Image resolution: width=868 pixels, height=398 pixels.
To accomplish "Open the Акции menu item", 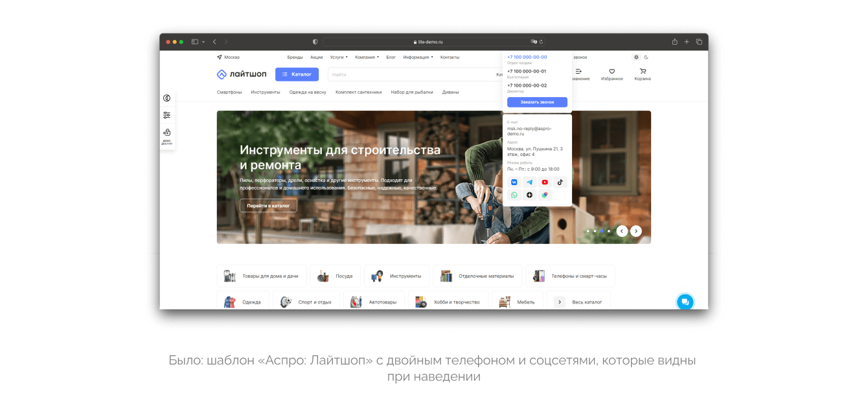I will click(316, 57).
